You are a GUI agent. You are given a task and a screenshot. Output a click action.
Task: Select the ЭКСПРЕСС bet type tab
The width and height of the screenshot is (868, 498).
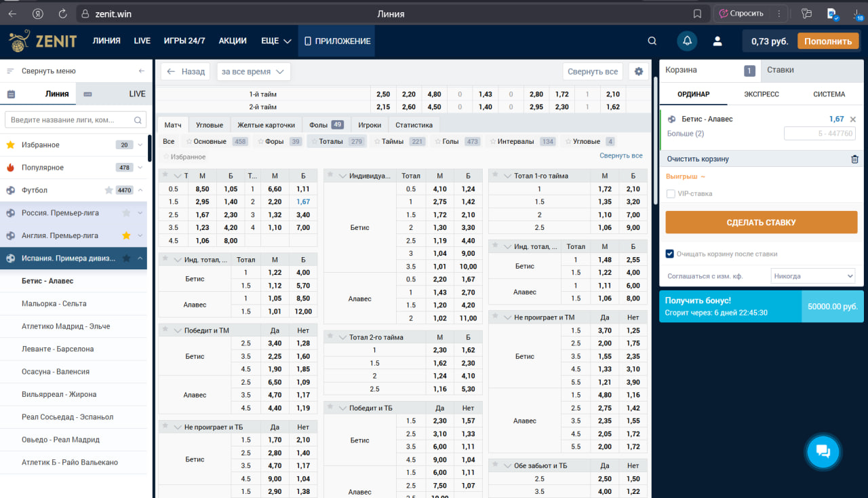762,94
